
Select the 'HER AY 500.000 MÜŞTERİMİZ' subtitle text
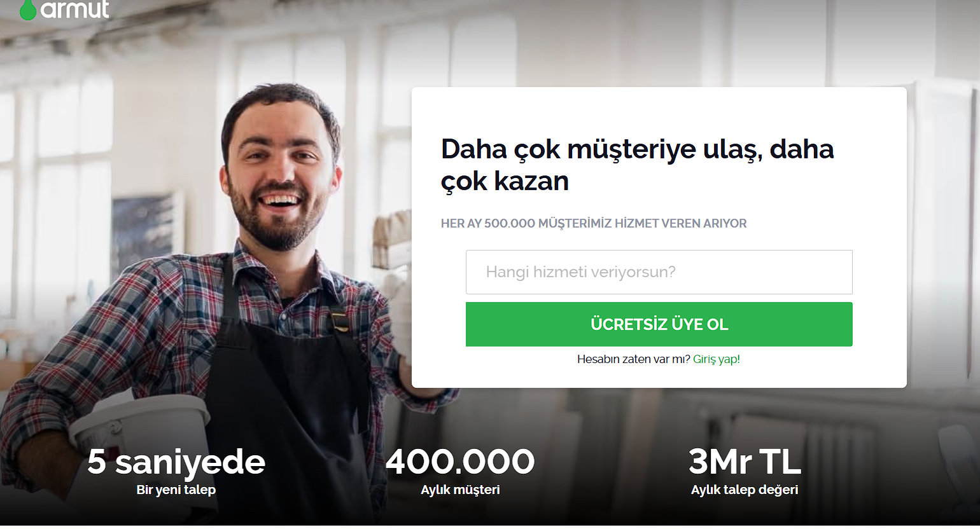point(594,224)
